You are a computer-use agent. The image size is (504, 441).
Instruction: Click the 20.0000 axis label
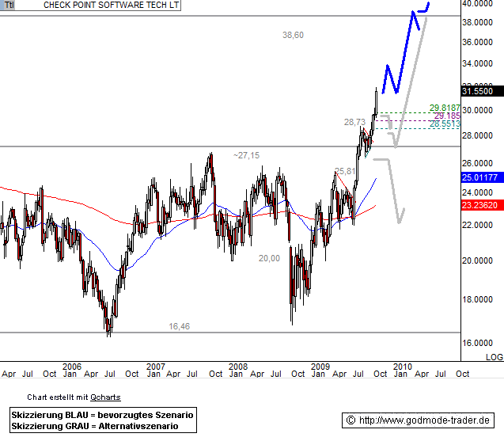pos(477,260)
